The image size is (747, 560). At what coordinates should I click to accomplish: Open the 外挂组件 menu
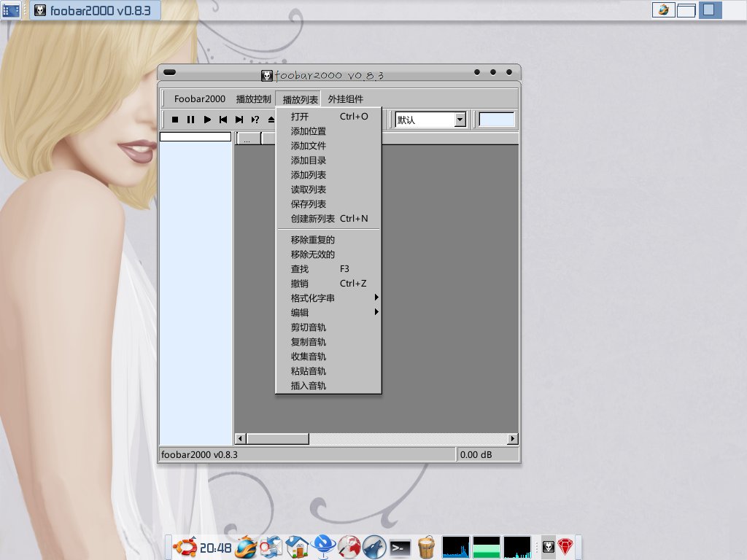tap(345, 99)
